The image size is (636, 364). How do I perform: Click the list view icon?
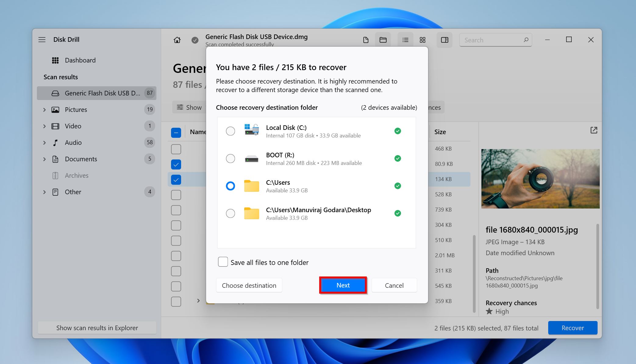click(x=405, y=40)
